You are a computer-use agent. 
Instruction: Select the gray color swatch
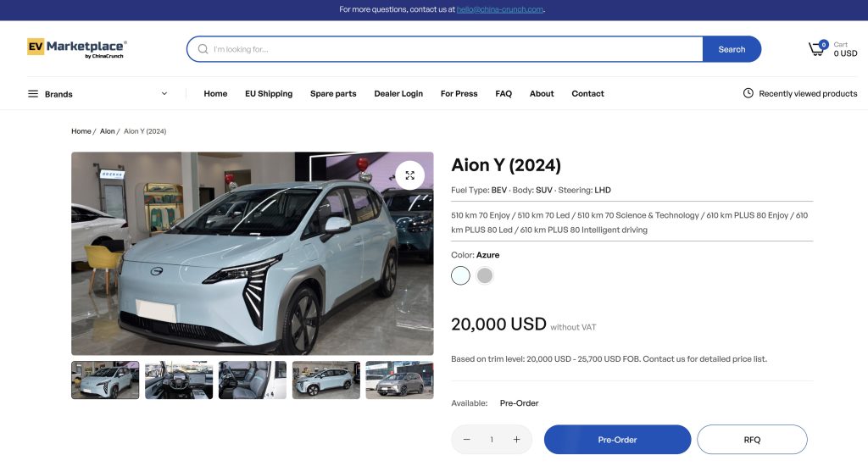[x=485, y=275]
